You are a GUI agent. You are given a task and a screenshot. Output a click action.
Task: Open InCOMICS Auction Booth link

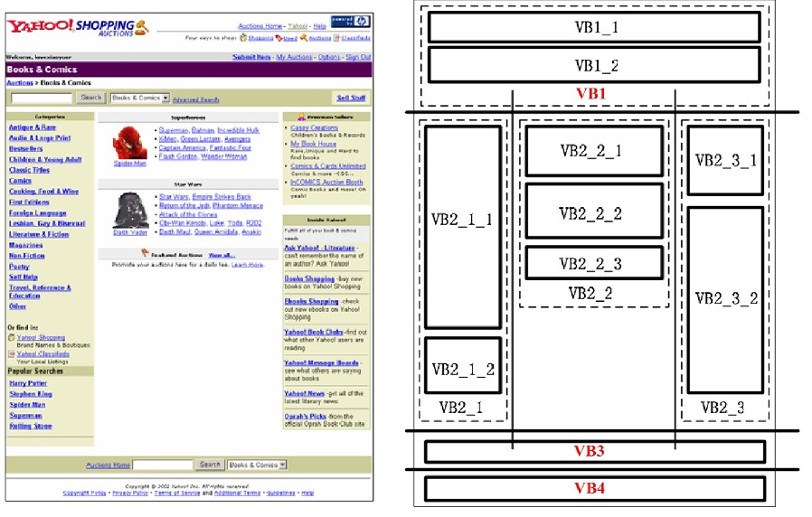pyautogui.click(x=326, y=183)
